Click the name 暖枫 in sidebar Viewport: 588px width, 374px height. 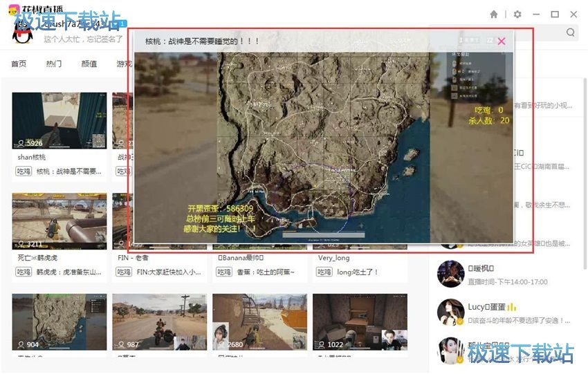point(481,268)
